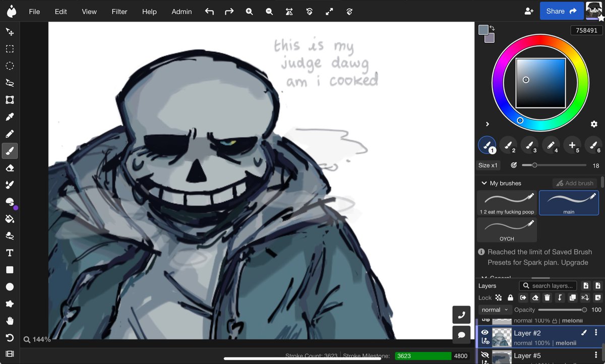The height and width of the screenshot is (364, 605).
Task: Open the File menu
Action: [x=34, y=11]
